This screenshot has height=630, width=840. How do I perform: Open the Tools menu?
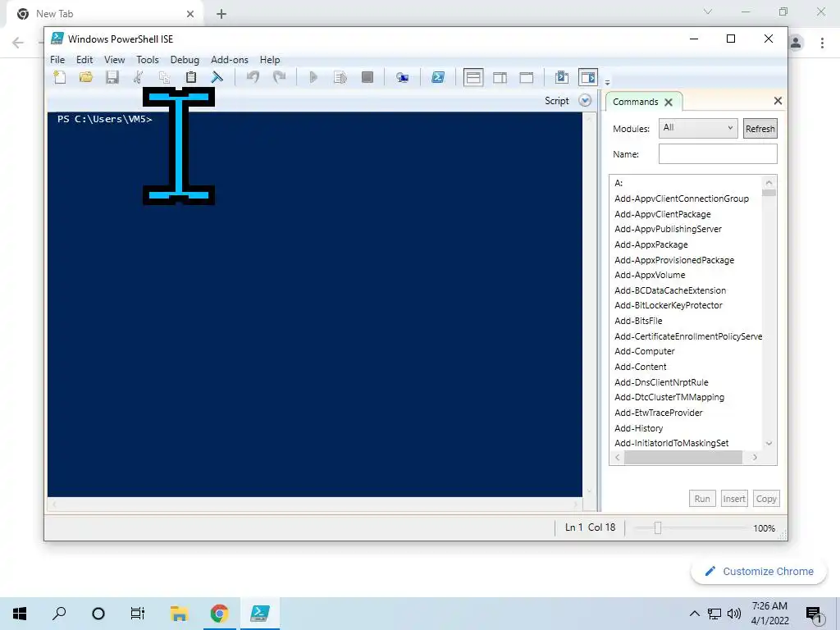point(148,59)
